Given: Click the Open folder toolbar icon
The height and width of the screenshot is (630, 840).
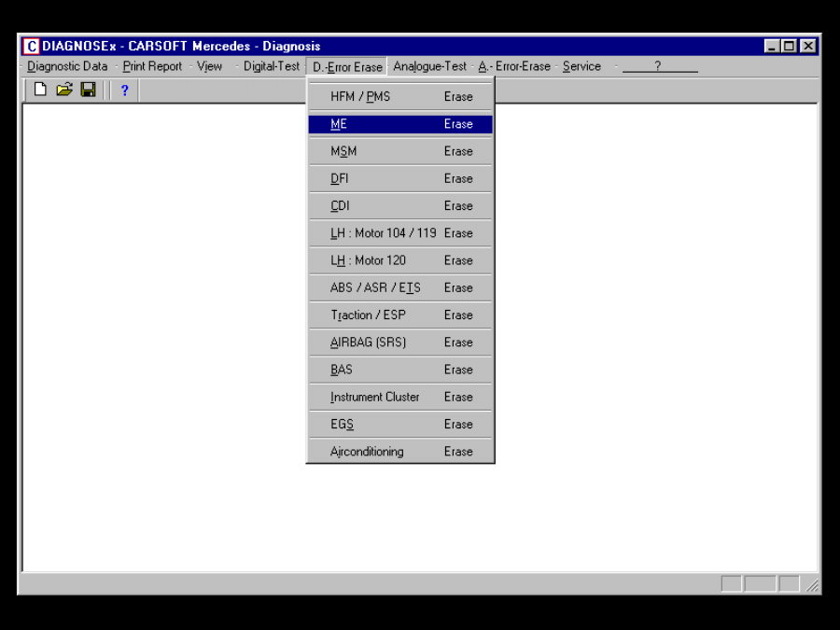Looking at the screenshot, I should 63,90.
